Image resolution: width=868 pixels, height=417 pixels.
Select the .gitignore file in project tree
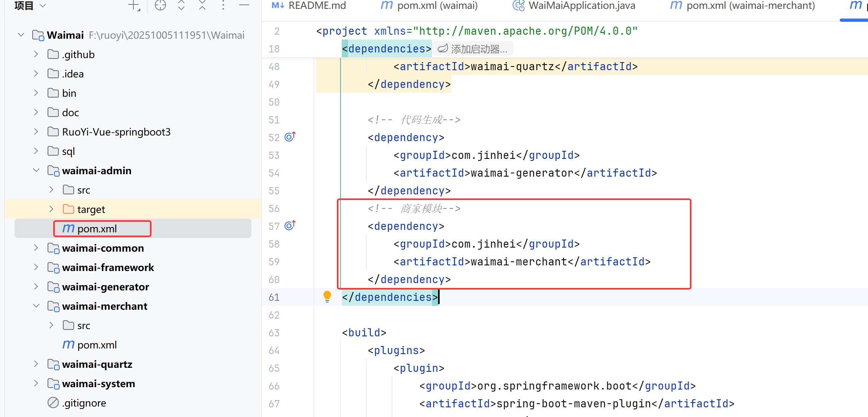coord(84,403)
